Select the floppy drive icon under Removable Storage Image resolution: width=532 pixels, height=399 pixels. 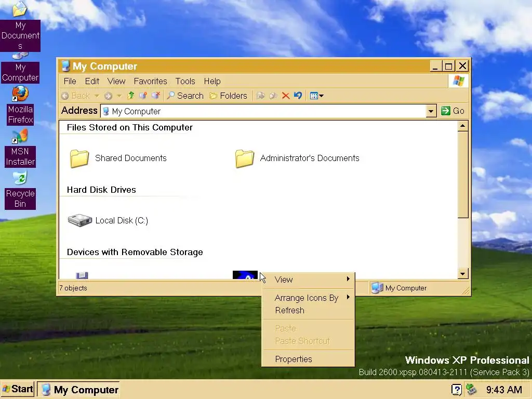pyautogui.click(x=82, y=275)
